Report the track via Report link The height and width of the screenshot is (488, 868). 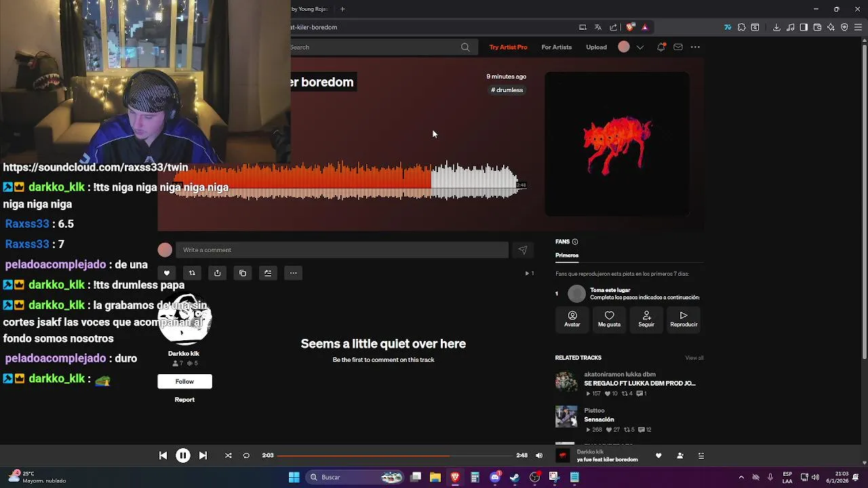(184, 400)
